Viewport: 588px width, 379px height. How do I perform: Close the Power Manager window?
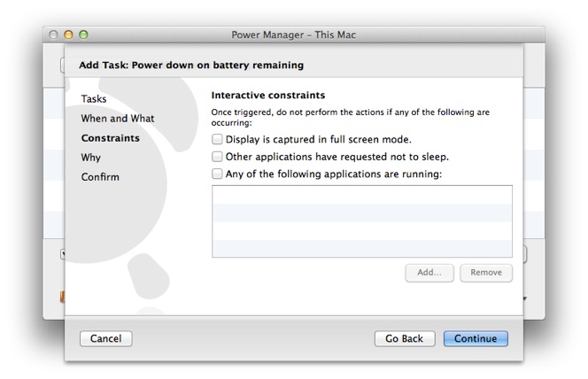pyautogui.click(x=53, y=35)
